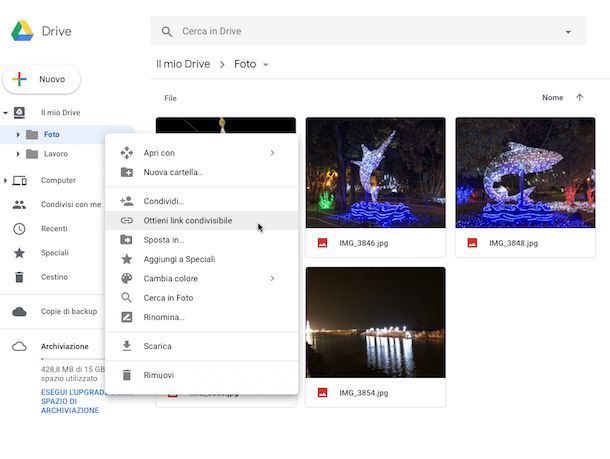Click the Cestino trash icon
Image resolution: width=610 pixels, height=459 pixels.
[19, 277]
